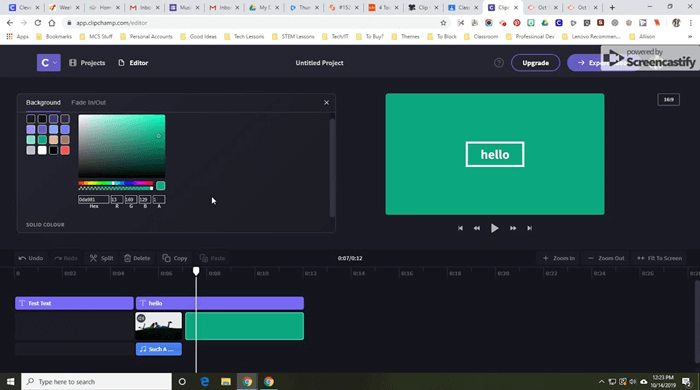Show more bookmarks with the chevron

[x=690, y=37]
